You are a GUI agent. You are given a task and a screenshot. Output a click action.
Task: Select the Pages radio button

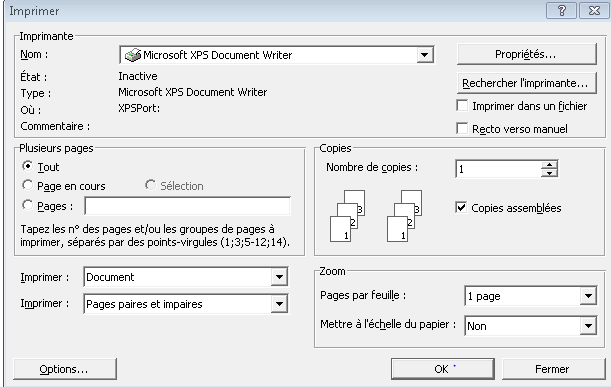27,205
